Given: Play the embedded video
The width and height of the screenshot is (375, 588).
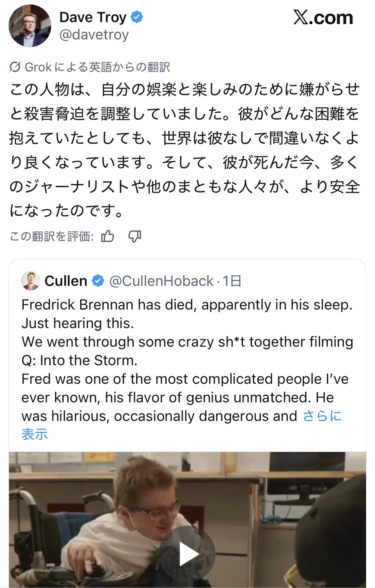Looking at the screenshot, I should (188, 554).
